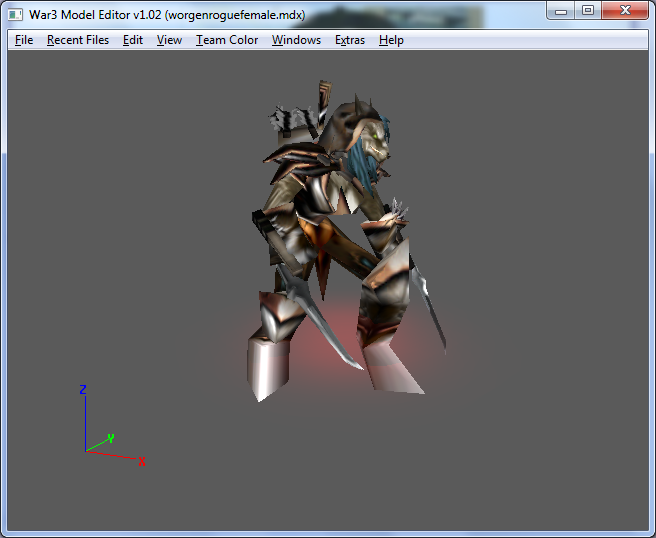The height and width of the screenshot is (538, 656).
Task: Maximize the War3 Model Editor window
Action: [588, 10]
